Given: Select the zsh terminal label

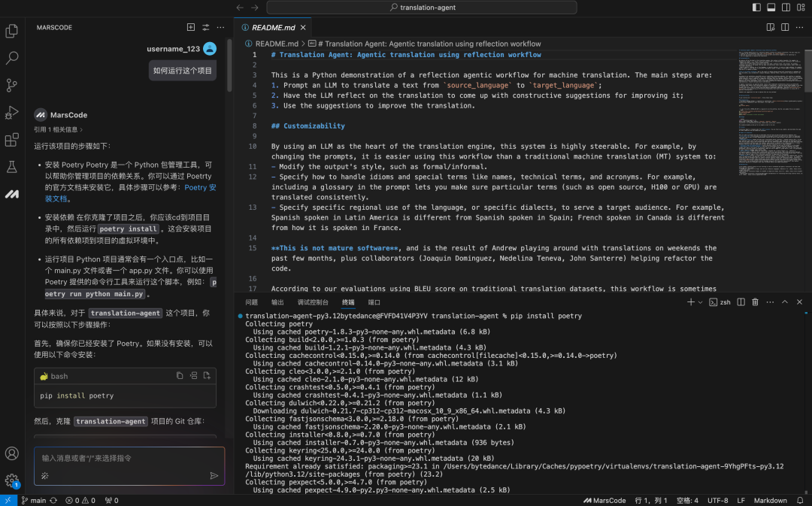Looking at the screenshot, I should click(720, 302).
